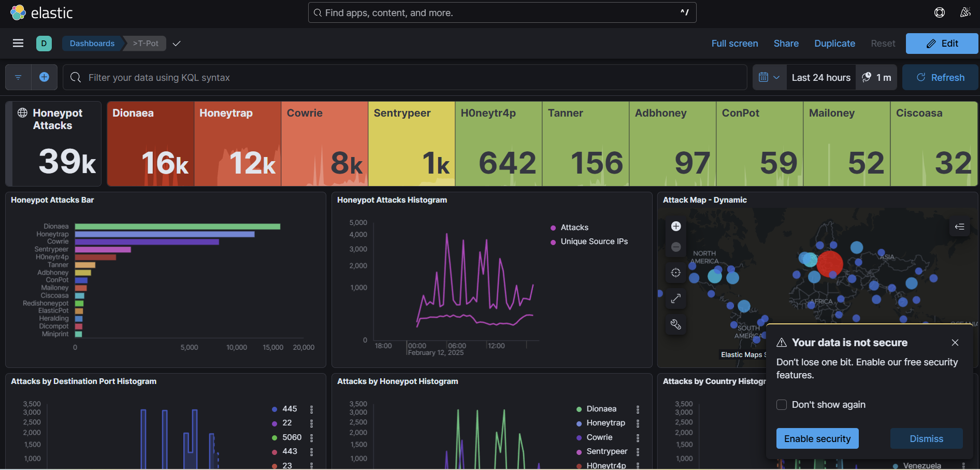Image resolution: width=980 pixels, height=470 pixels.
Task: Click the large red attack map circle
Action: [x=830, y=264]
